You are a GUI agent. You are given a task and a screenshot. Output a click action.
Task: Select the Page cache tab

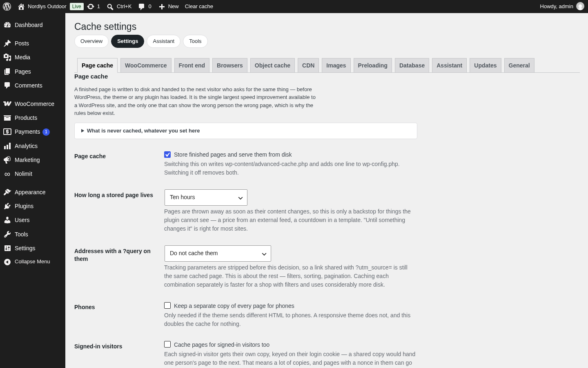pos(97,65)
